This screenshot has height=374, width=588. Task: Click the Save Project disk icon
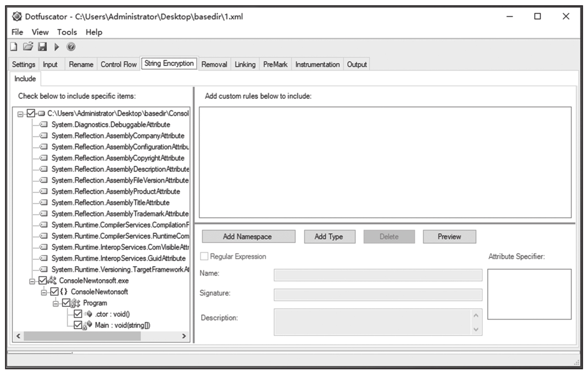[42, 47]
